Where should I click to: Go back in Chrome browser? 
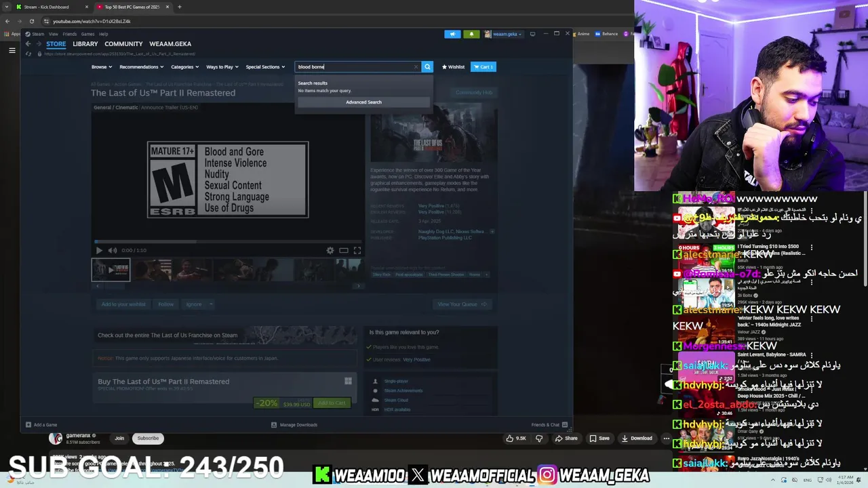click(x=7, y=21)
